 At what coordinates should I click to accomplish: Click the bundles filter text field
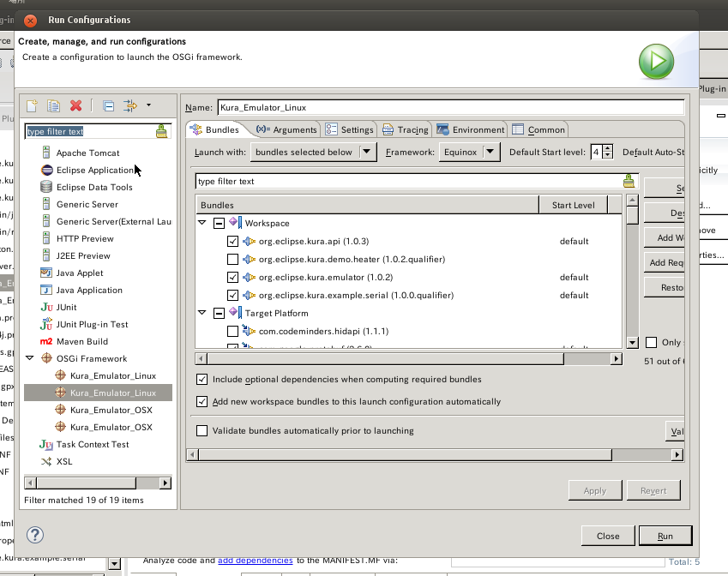[408, 181]
